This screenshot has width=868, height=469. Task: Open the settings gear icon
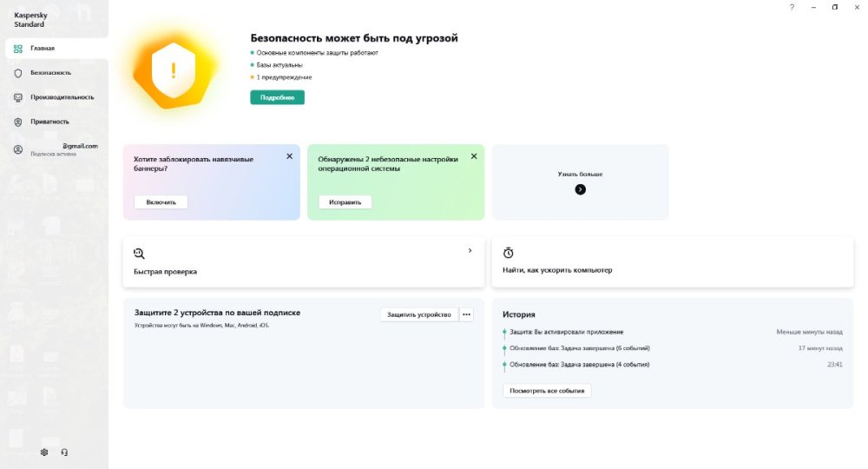point(44,452)
